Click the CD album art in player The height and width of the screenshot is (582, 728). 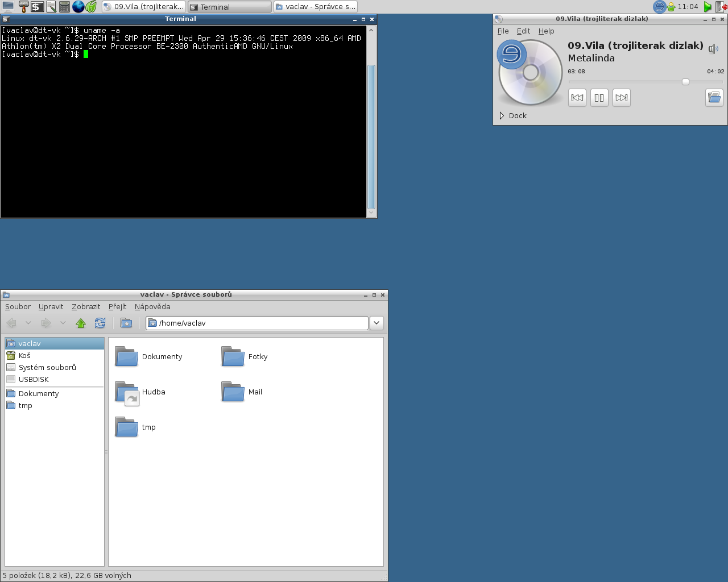[530, 72]
